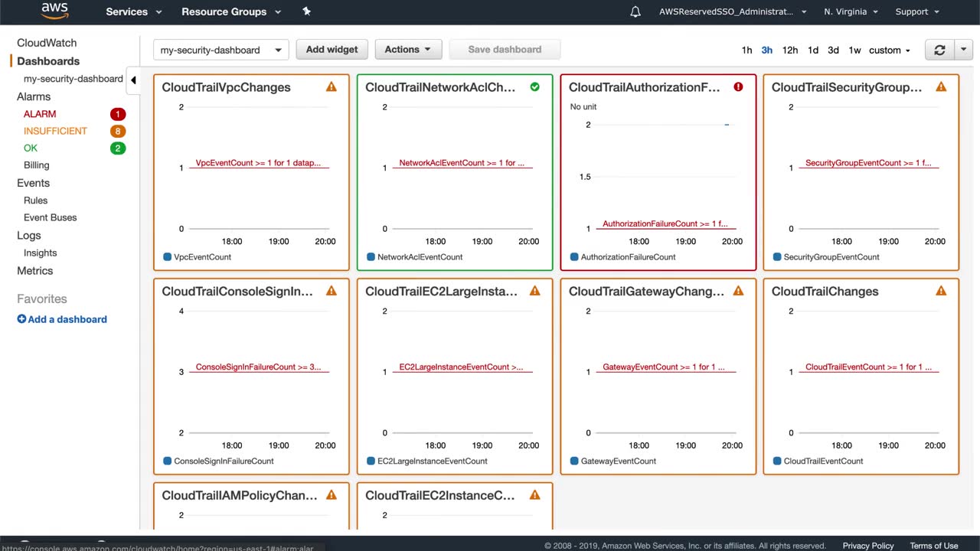The height and width of the screenshot is (551, 980).
Task: Toggle NetworkAclEventCount legend swatch
Action: click(x=371, y=257)
